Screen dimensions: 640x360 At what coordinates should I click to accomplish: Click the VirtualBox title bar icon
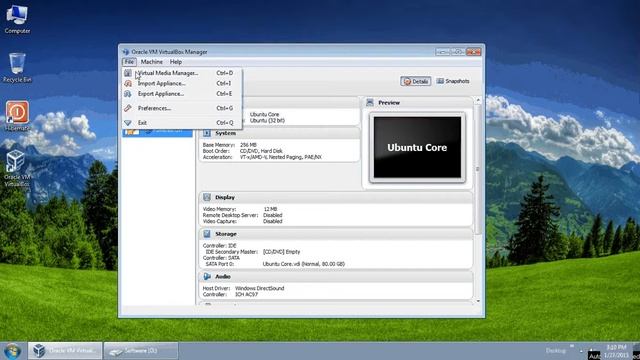point(126,52)
